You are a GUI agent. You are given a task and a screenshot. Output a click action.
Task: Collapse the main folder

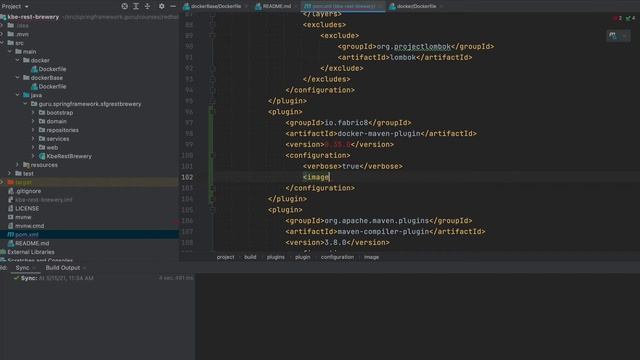(x=10, y=51)
